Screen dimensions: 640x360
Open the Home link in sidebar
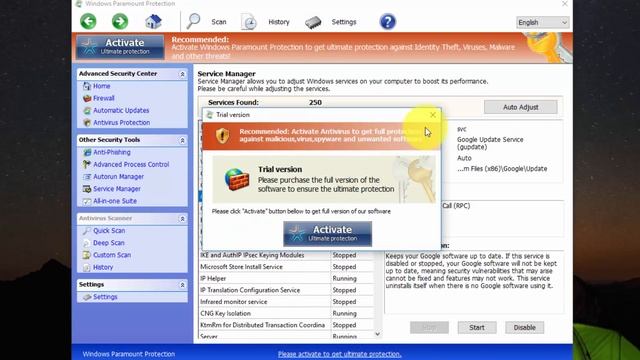[102, 86]
